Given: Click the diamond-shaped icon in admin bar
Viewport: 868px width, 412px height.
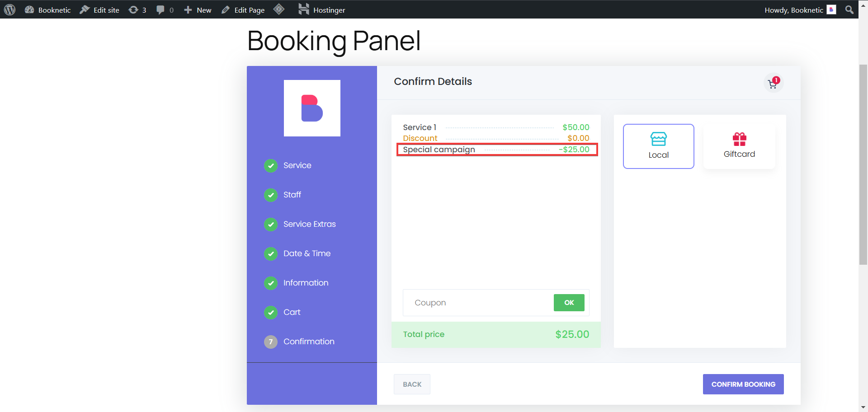Looking at the screenshot, I should pyautogui.click(x=279, y=9).
